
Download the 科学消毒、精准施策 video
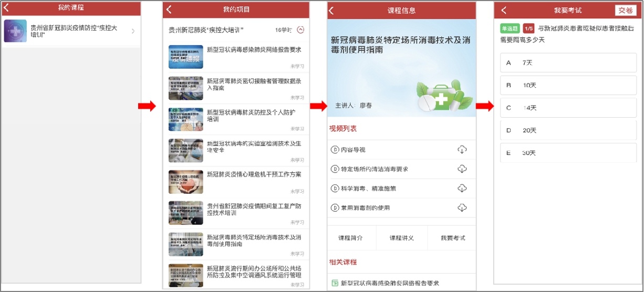462,188
